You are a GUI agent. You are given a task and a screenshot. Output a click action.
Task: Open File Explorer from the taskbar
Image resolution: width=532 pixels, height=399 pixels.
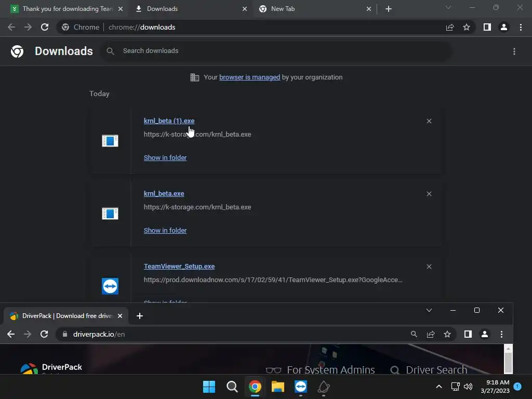(x=278, y=387)
